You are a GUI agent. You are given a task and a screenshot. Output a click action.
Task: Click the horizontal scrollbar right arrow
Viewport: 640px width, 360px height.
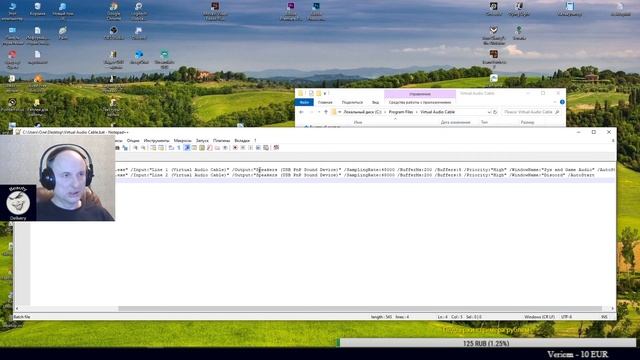612,309
